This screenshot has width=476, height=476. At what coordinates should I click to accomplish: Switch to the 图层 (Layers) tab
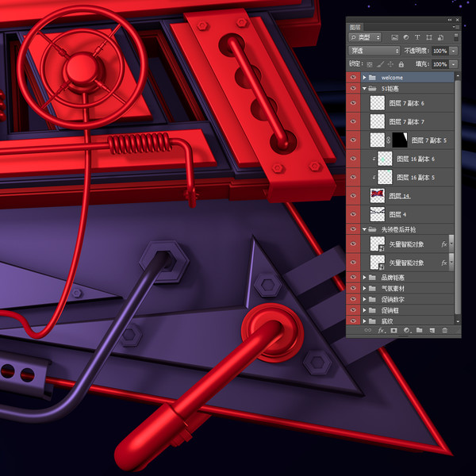pyautogui.click(x=355, y=27)
